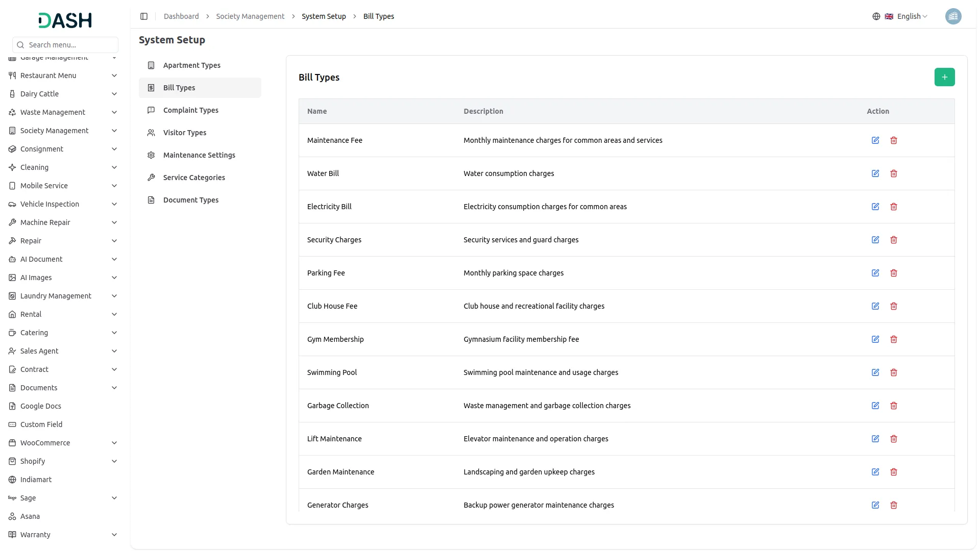
Task: Expand the Society Management sidebar menu
Action: click(x=63, y=131)
